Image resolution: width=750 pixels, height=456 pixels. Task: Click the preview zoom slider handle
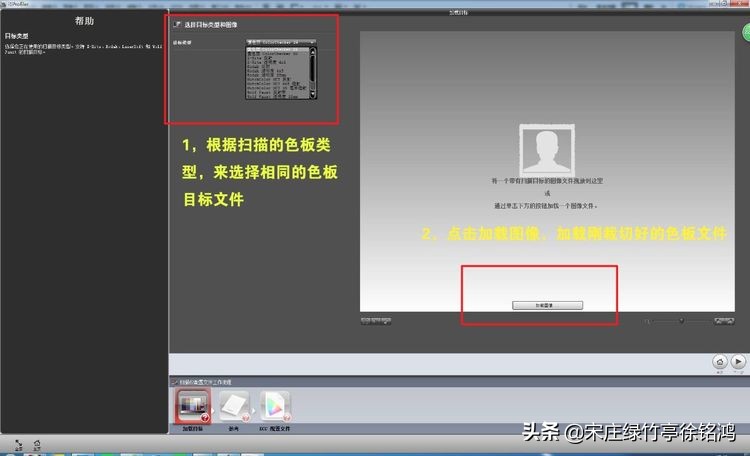click(x=681, y=321)
